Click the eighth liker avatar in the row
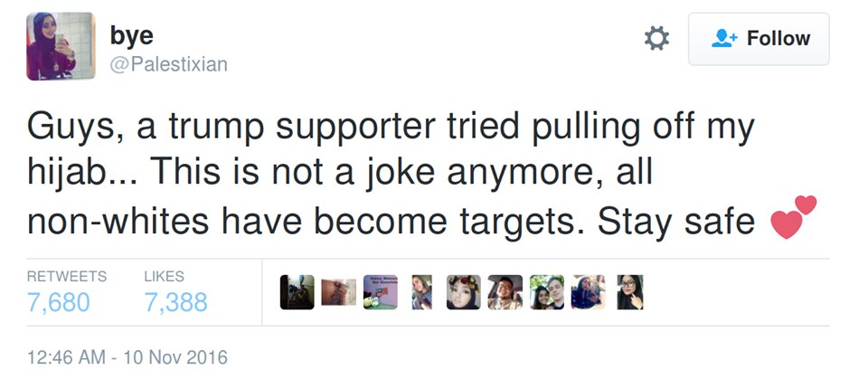The image size is (868, 380). [x=588, y=291]
